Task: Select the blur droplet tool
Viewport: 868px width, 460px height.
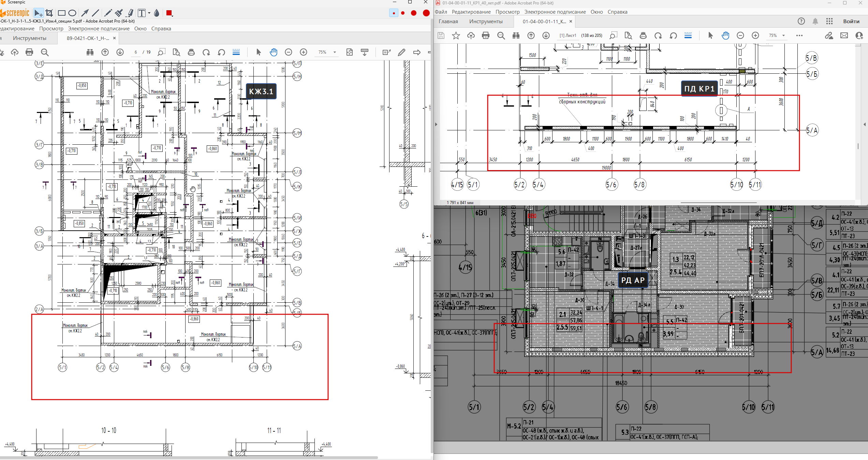Action: (x=157, y=13)
